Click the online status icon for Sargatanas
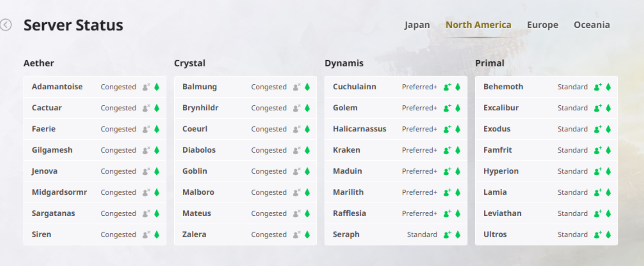Image resolution: width=644 pixels, height=266 pixels. click(x=157, y=213)
